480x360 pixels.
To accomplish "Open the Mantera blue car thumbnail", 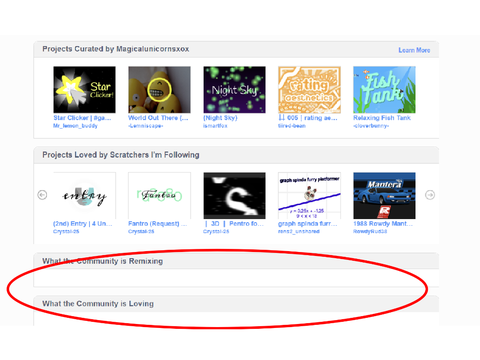I will (x=384, y=196).
